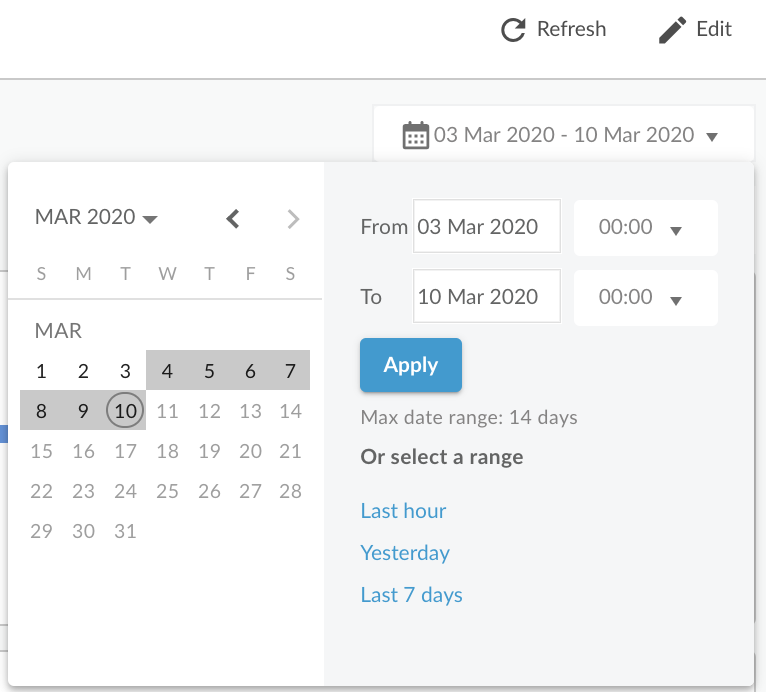
Task: Click the To date input field
Action: (x=487, y=296)
